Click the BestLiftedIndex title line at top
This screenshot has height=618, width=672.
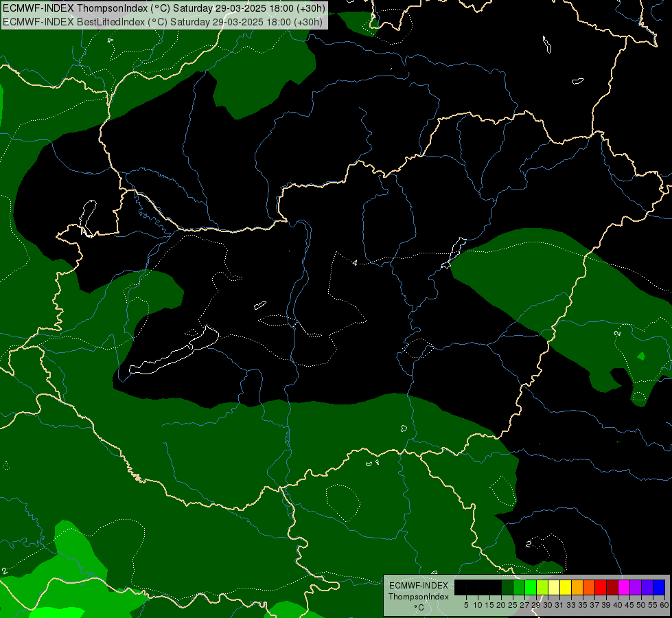(x=163, y=22)
